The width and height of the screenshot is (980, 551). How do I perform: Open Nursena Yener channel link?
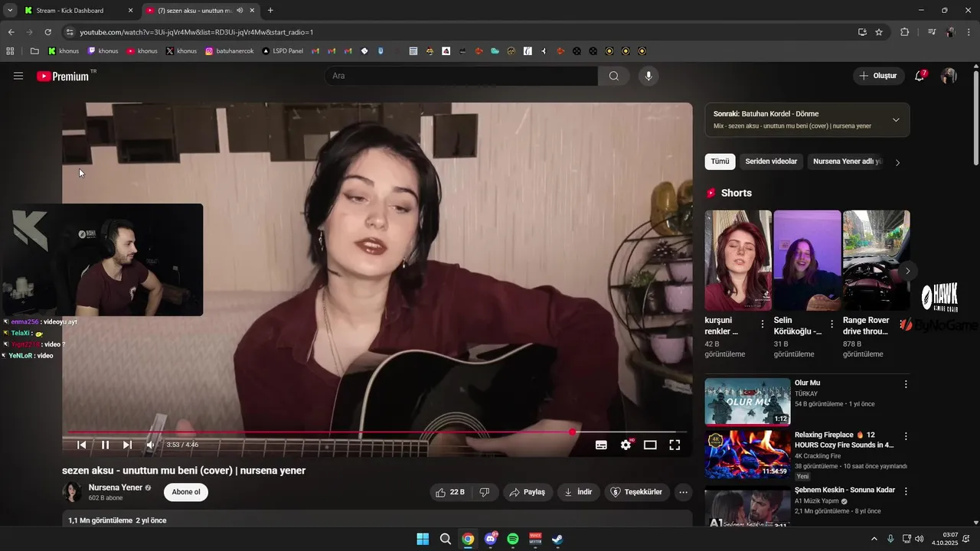point(116,487)
